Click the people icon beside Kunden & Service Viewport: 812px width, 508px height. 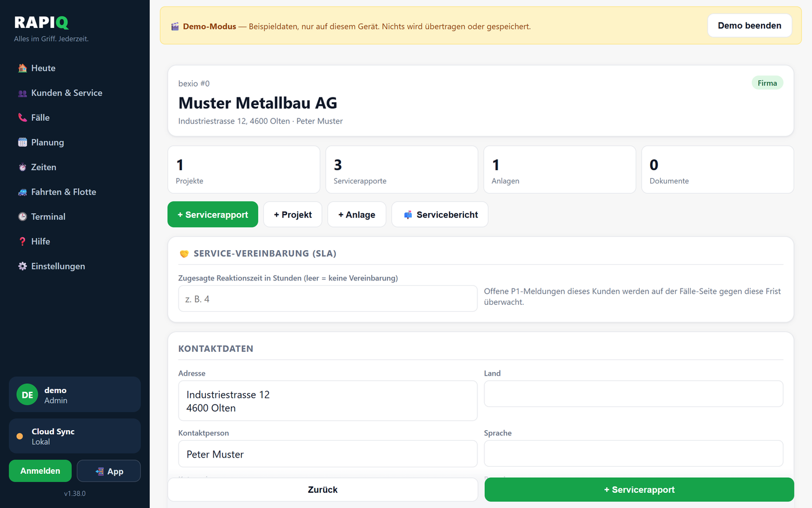point(23,93)
